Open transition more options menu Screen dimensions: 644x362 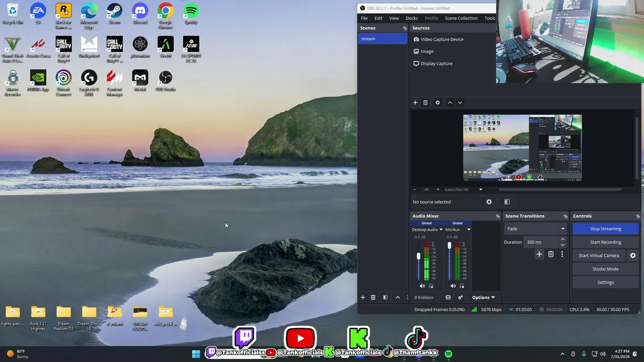562,254
